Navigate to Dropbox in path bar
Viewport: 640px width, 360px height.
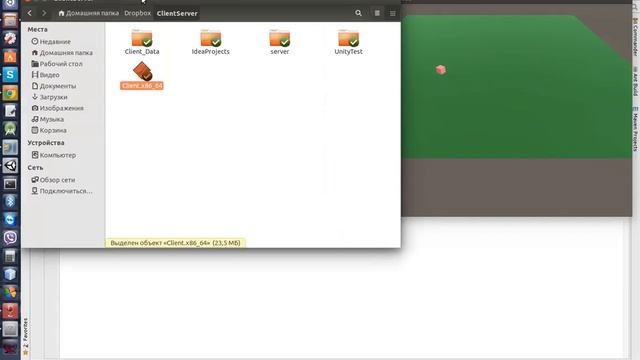click(138, 13)
